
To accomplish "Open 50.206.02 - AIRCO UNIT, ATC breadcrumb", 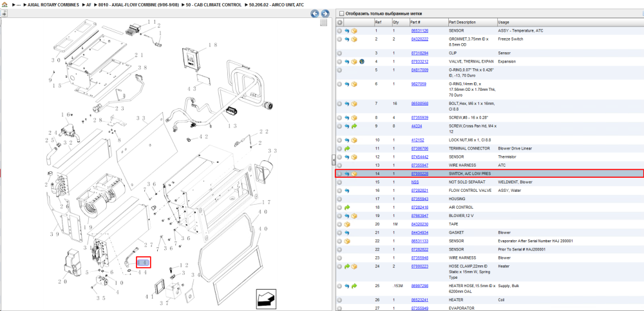I will tap(276, 5).
